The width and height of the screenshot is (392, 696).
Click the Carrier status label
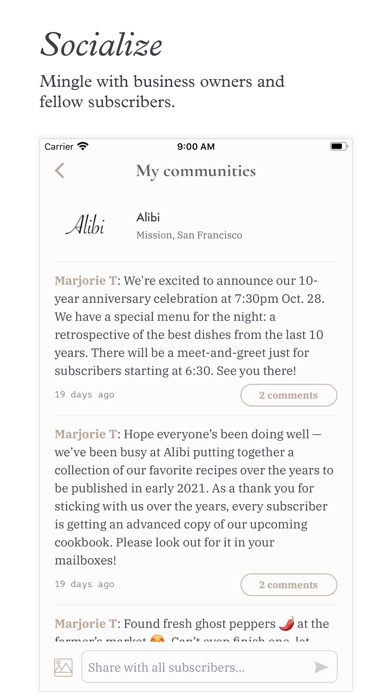[59, 146]
